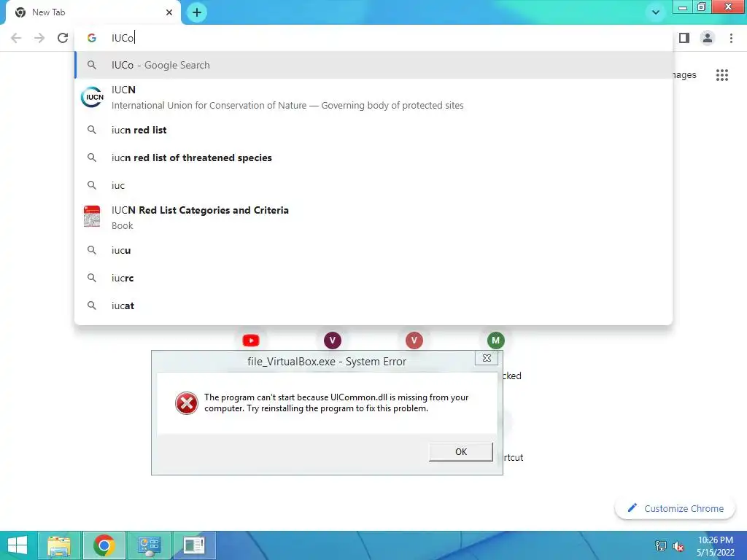Image resolution: width=747 pixels, height=560 pixels.
Task: Open the YouTube shortcut tile
Action: [x=251, y=341]
